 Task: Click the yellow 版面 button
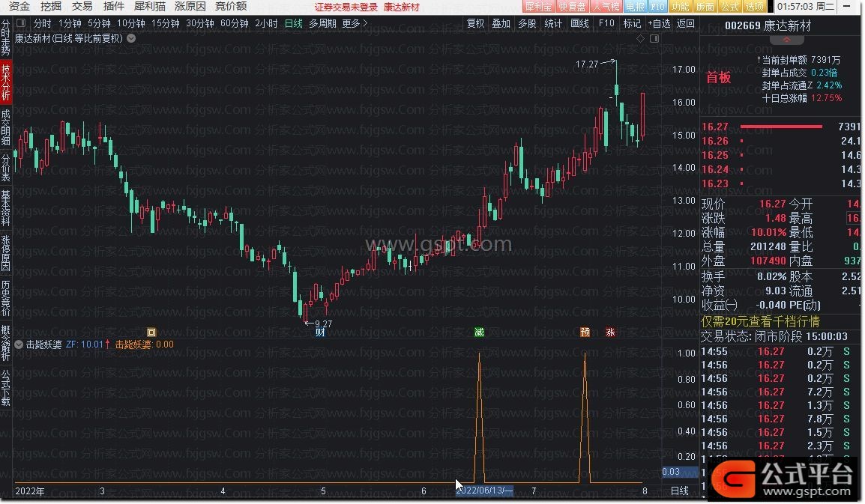pos(705,7)
